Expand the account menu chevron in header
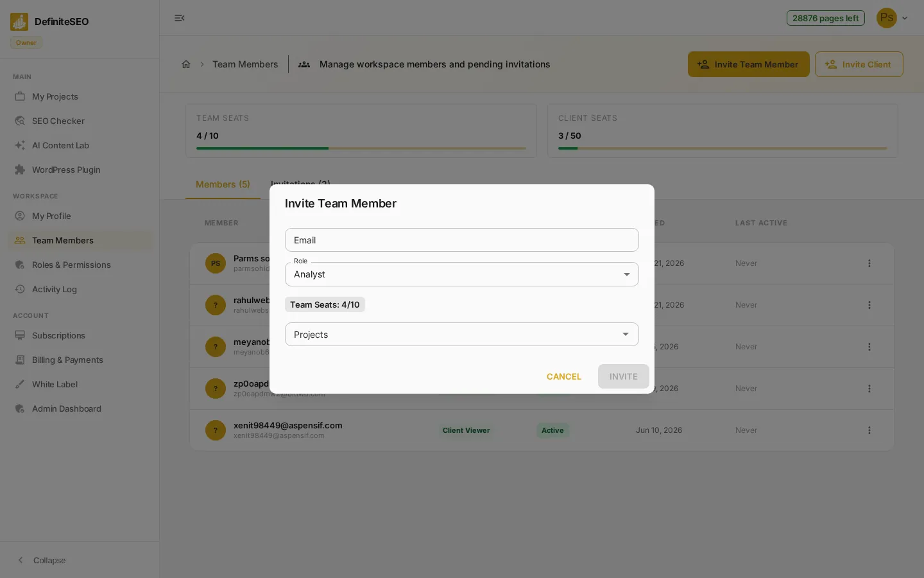This screenshot has width=924, height=578. tap(905, 18)
